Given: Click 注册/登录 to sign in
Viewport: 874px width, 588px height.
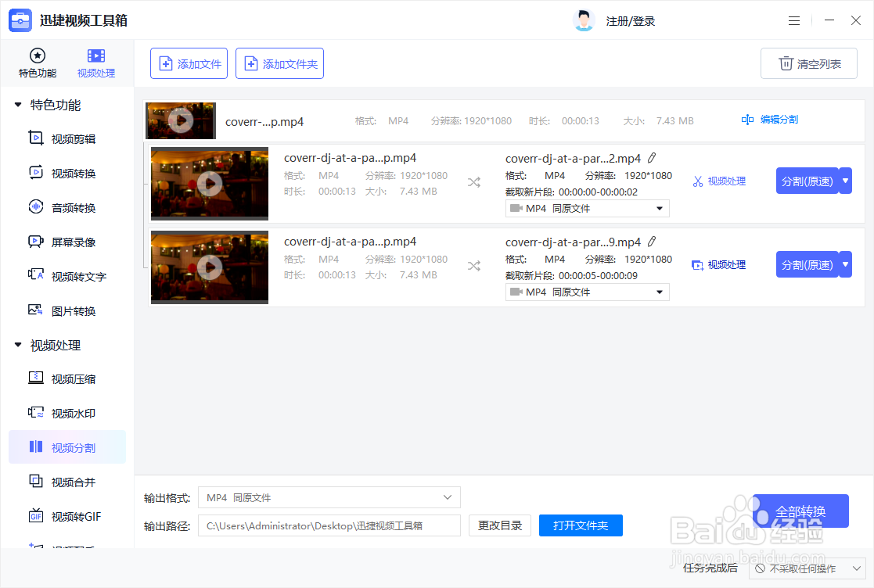Looking at the screenshot, I should pyautogui.click(x=631, y=21).
